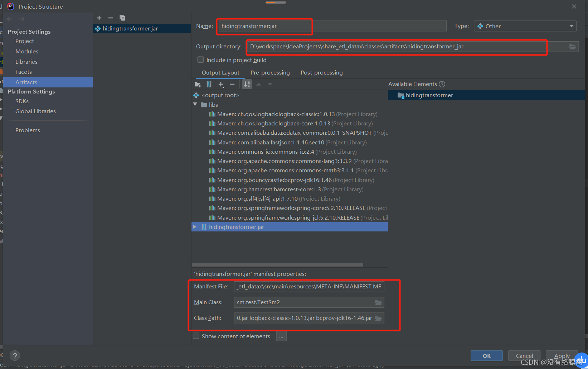
Task: Open ellipsis button next to Show content
Action: [x=281, y=336]
